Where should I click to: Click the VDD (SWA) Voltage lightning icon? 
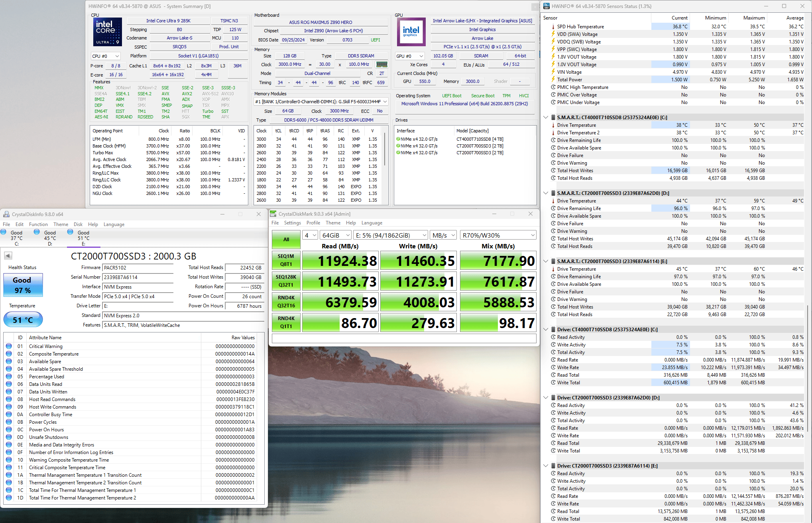click(x=553, y=34)
